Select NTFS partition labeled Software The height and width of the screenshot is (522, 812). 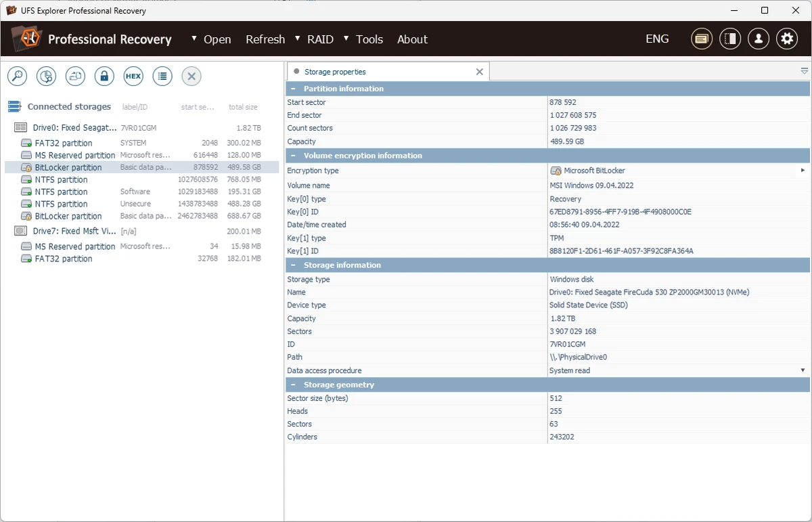tap(141, 192)
